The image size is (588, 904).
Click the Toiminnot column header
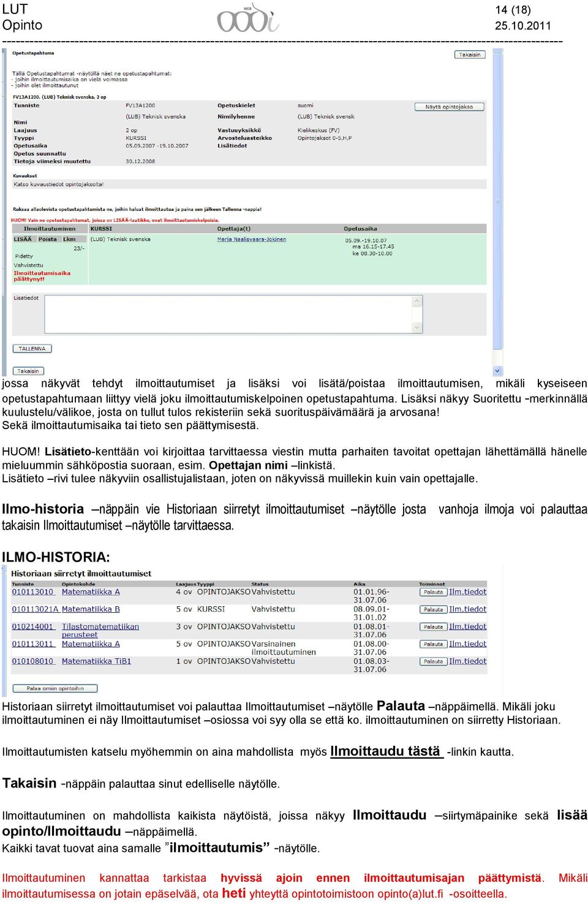pyautogui.click(x=432, y=584)
